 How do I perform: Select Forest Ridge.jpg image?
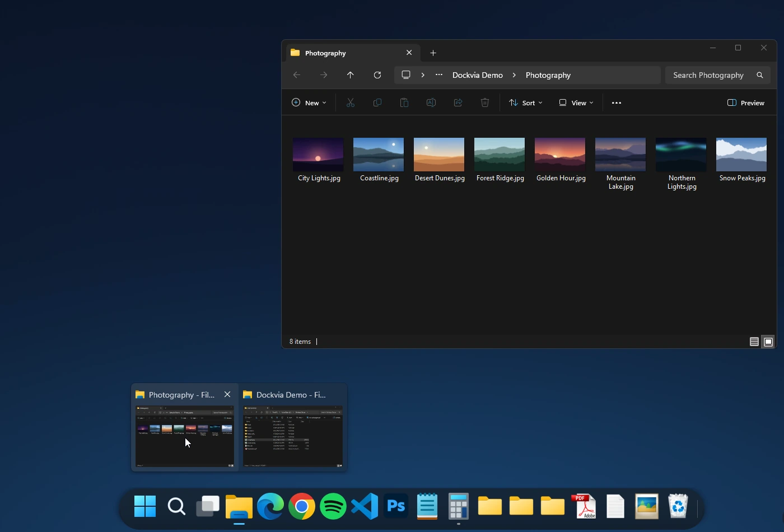(x=500, y=155)
